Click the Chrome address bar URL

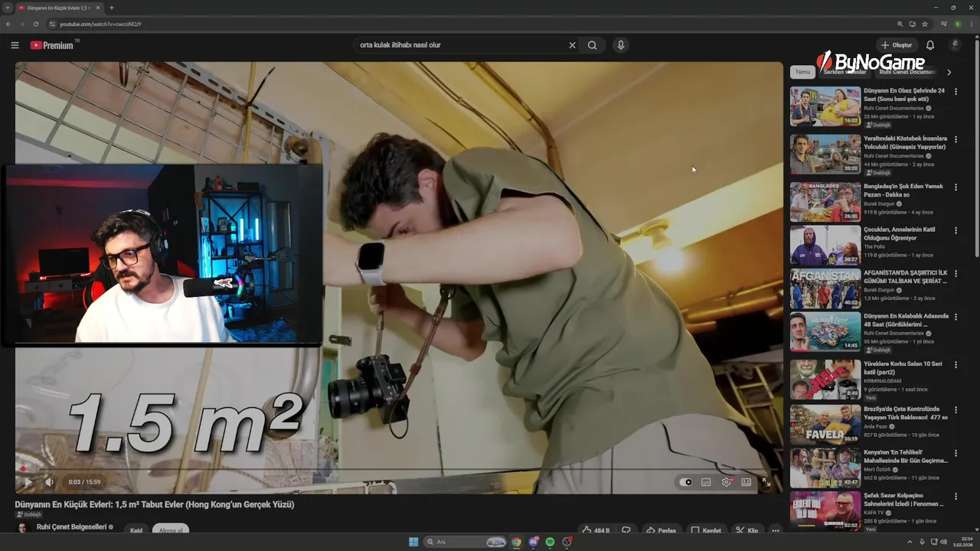101,24
